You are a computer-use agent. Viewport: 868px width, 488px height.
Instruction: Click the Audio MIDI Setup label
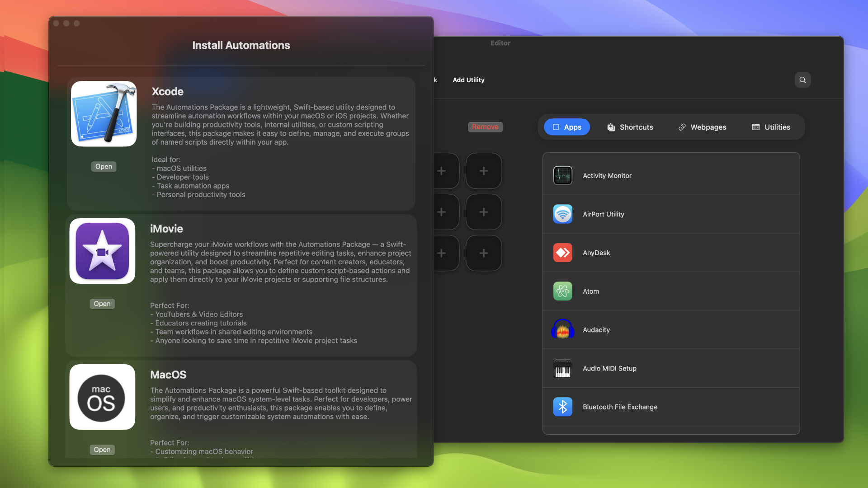tap(609, 368)
